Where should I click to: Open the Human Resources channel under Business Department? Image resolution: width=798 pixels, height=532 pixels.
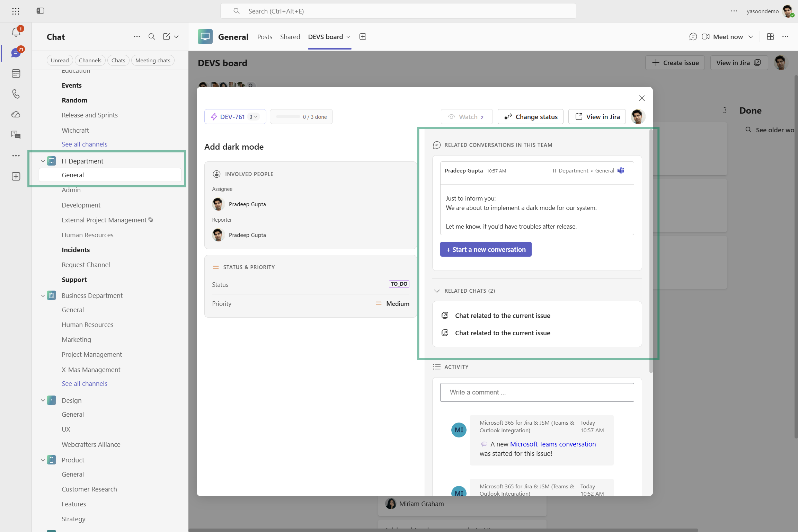88,325
